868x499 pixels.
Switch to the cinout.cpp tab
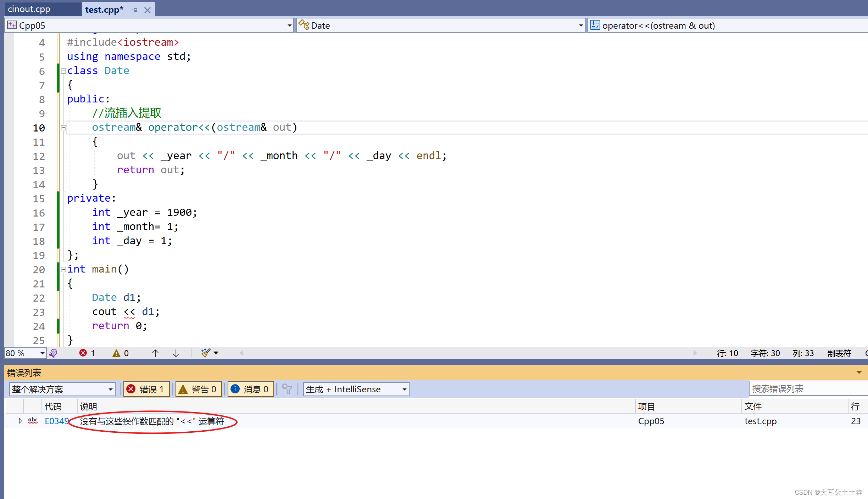pyautogui.click(x=29, y=9)
